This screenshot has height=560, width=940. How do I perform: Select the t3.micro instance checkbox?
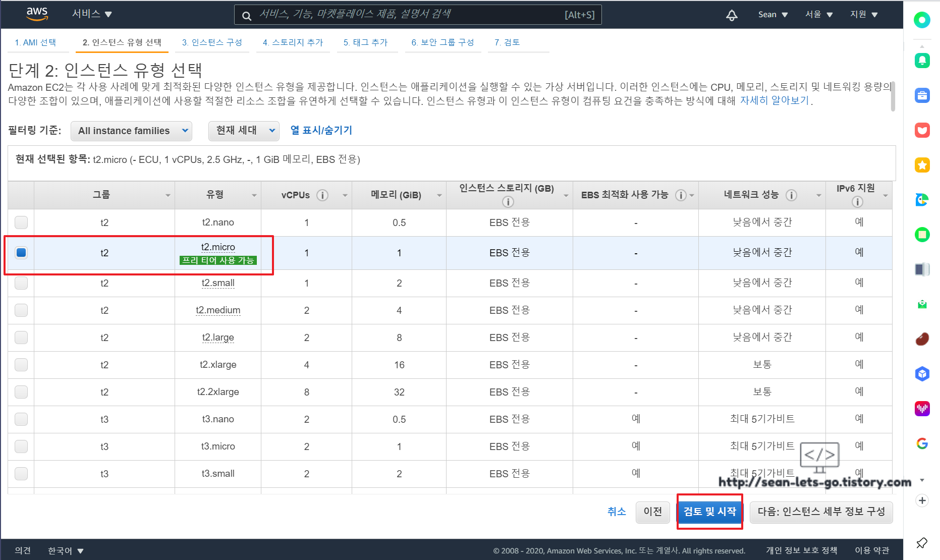[x=21, y=446]
